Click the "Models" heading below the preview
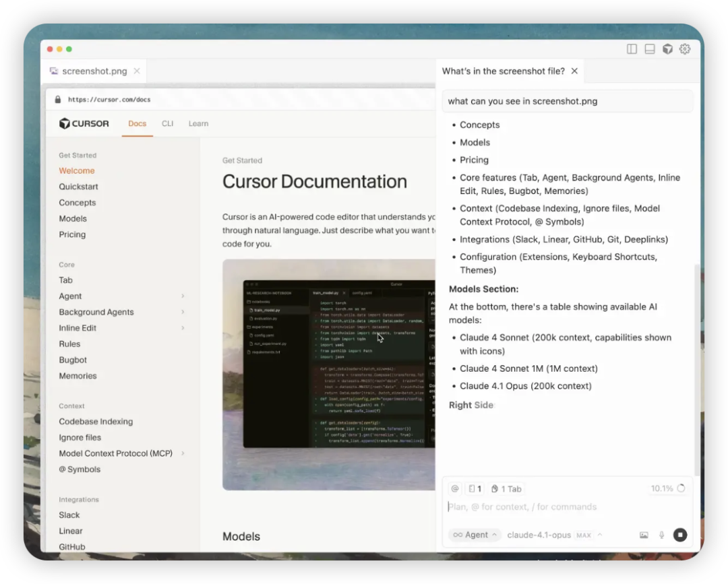The width and height of the screenshot is (728, 584). coord(241,536)
